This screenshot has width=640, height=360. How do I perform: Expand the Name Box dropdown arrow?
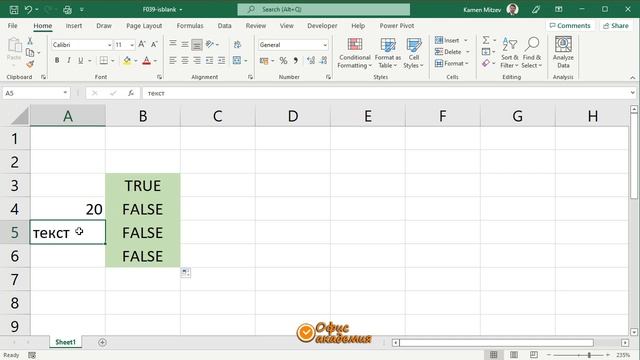point(65,93)
